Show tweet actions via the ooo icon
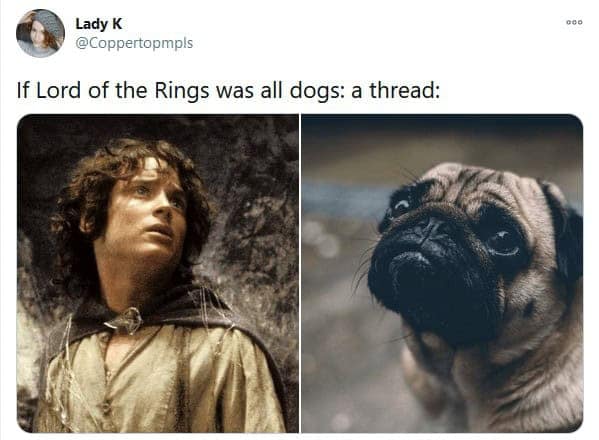Screen dimensions: 599x440 (574, 23)
